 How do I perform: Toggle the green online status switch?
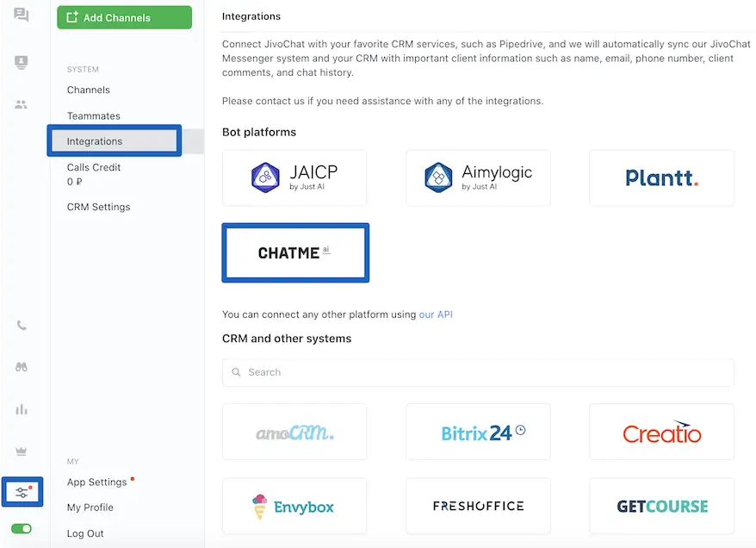(x=22, y=528)
